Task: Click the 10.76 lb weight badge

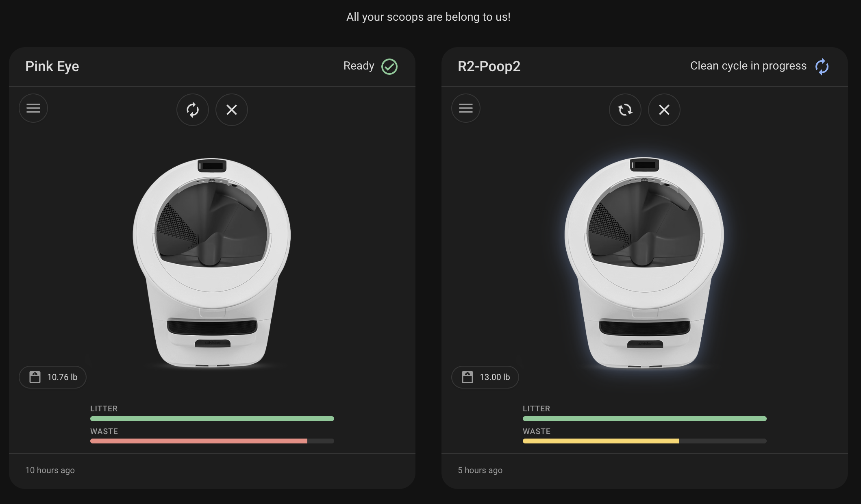Action: (x=53, y=377)
